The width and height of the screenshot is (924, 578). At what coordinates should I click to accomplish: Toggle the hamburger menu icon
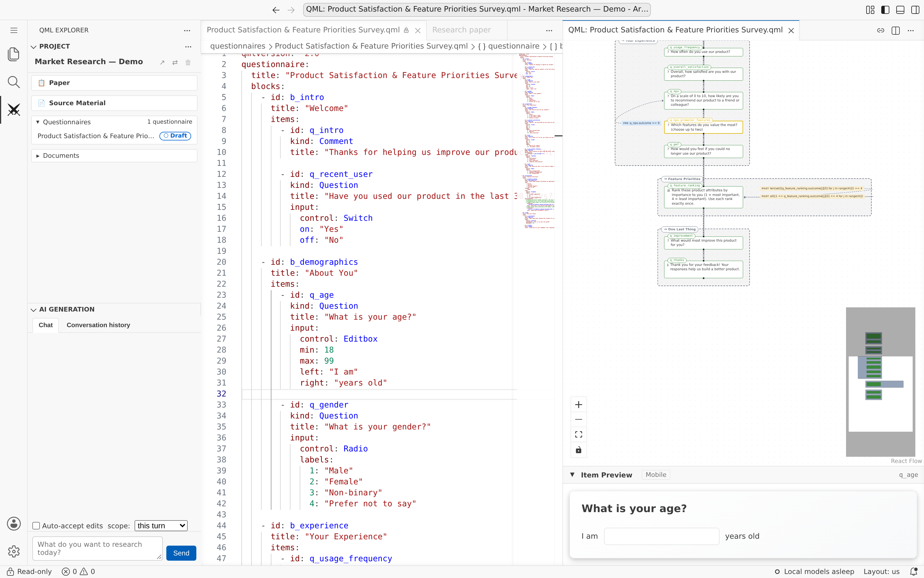click(14, 30)
